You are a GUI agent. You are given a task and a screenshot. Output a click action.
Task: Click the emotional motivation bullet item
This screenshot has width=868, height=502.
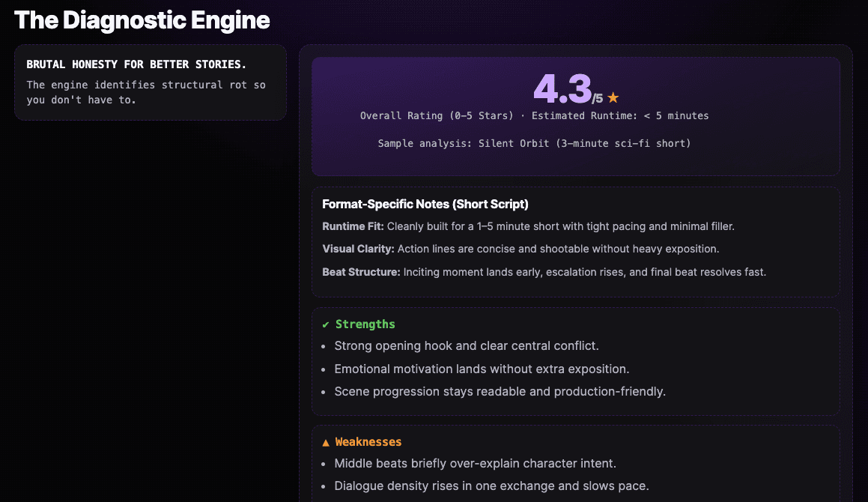(x=482, y=369)
